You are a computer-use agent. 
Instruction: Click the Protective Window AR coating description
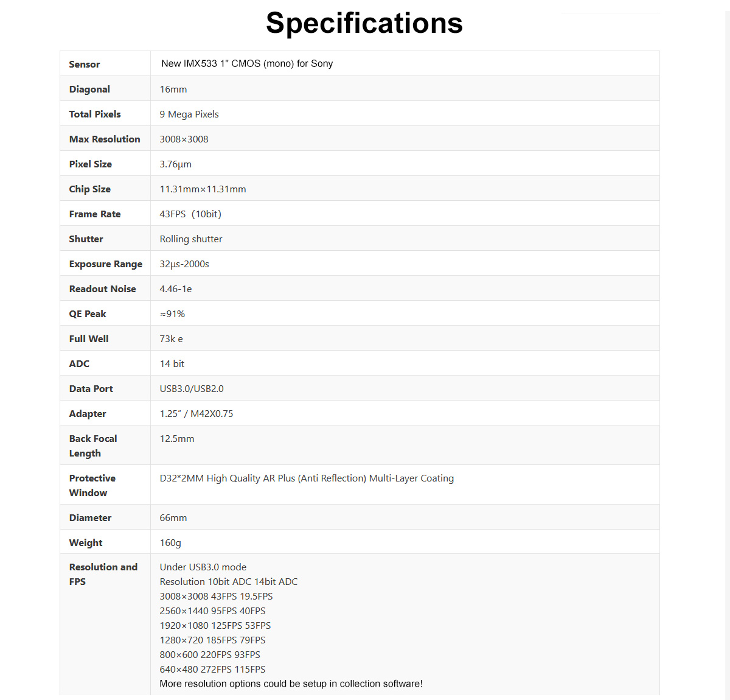point(307,478)
